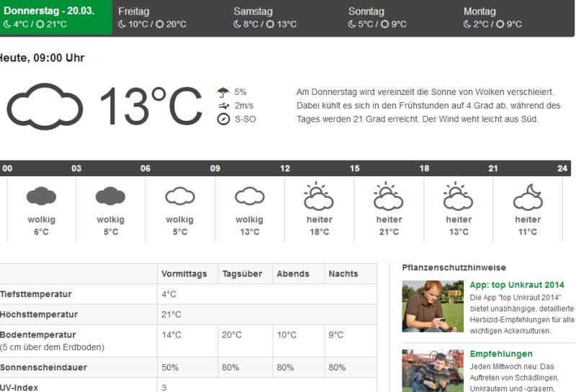This screenshot has width=576, height=392.
Task: Click the moon cloud icon showing 11°C
Action: click(x=528, y=196)
